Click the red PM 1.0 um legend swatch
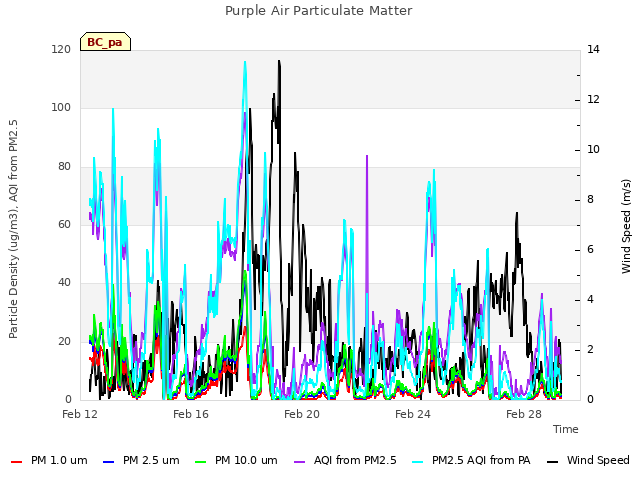 pos(16,462)
